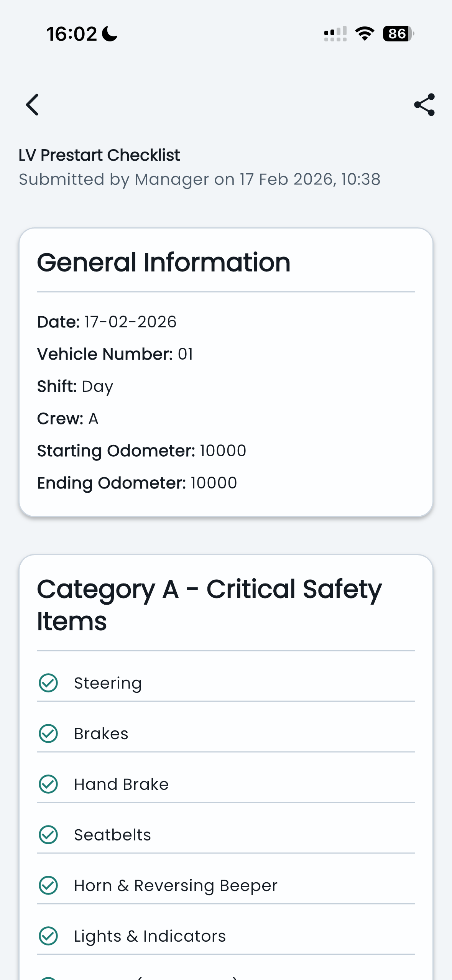Tap the Submitted by Manager text link
The width and height of the screenshot is (452, 980).
[x=199, y=179]
